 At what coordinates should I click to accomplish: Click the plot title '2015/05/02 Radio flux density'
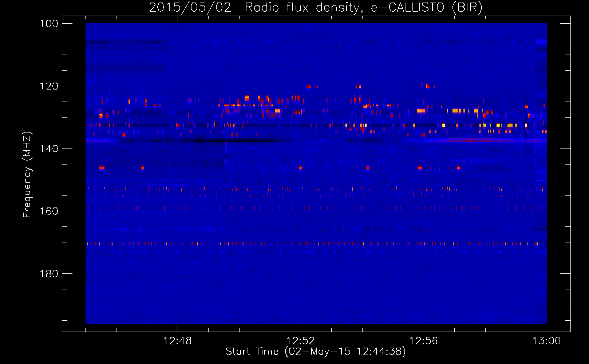pos(254,8)
